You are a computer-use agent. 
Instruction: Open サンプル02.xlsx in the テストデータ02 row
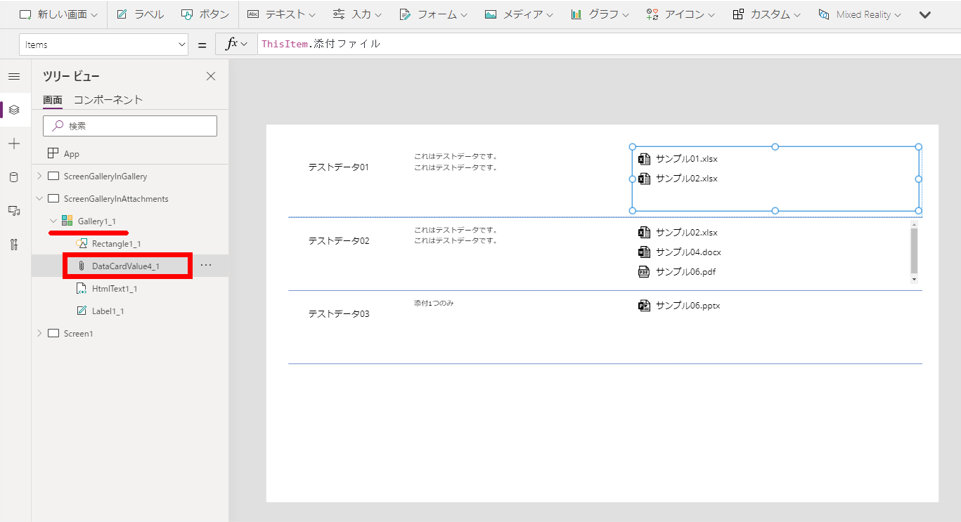[x=686, y=233]
